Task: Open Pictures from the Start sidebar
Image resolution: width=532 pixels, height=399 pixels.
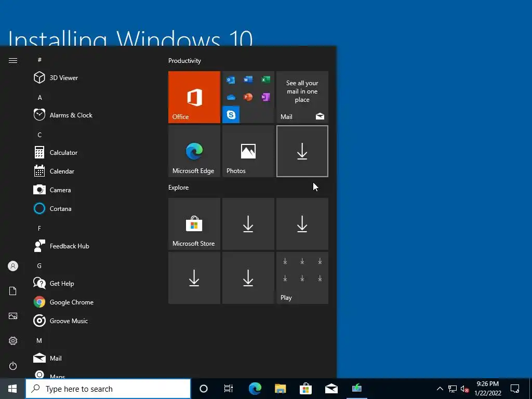Action: click(x=13, y=316)
